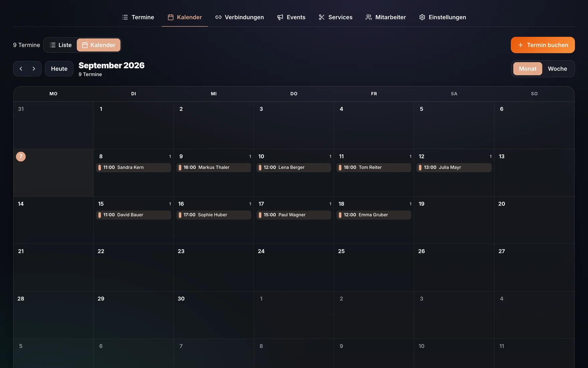
Task: Open 17:00 Sophie Huber appointment
Action: pyautogui.click(x=213, y=215)
